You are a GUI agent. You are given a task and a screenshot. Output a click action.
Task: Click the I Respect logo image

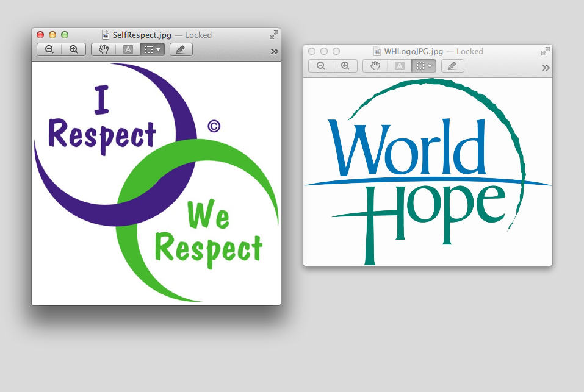coord(156,183)
